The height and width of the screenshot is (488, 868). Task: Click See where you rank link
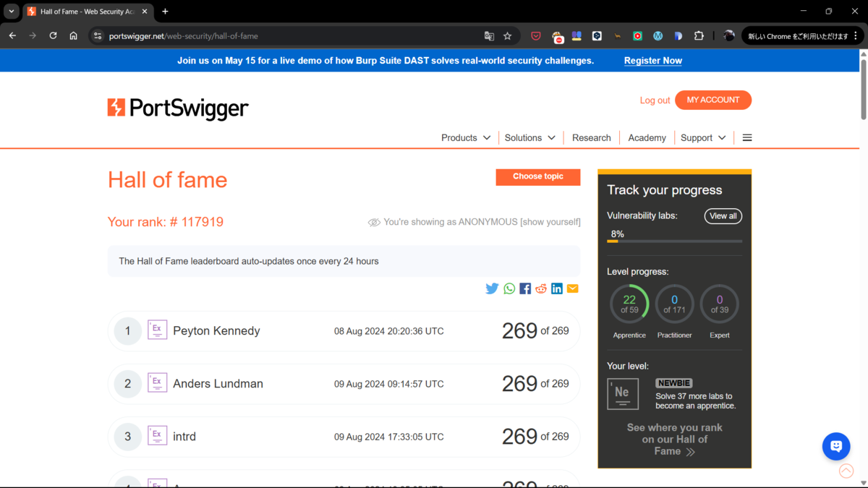tap(674, 439)
